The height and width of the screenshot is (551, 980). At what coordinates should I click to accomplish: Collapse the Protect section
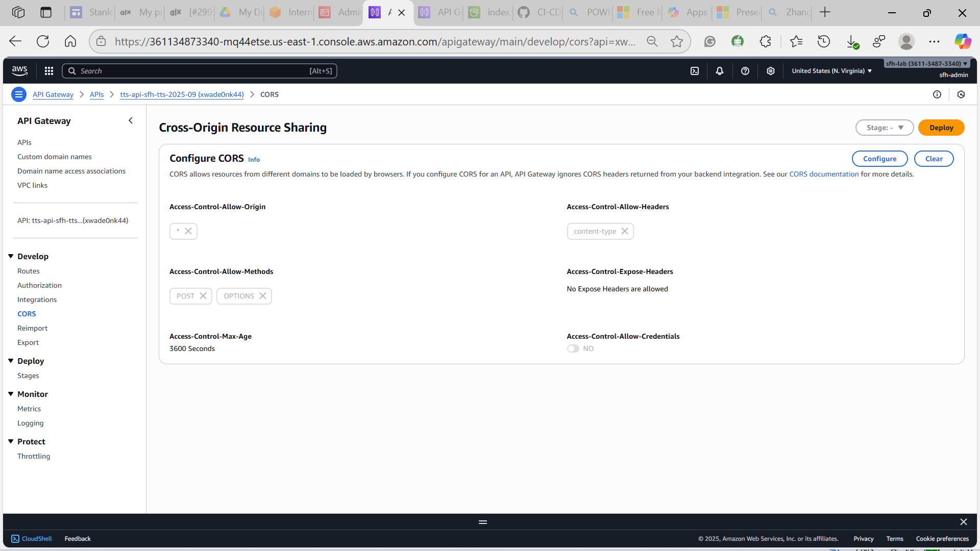pos(11,441)
